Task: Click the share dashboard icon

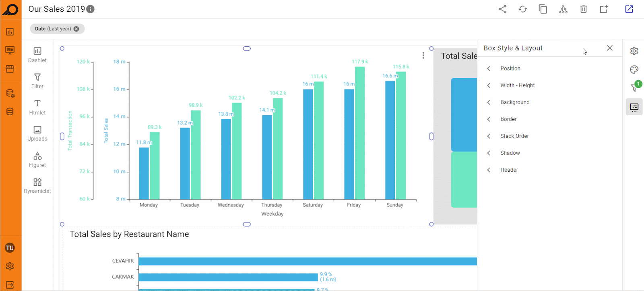Action: point(502,9)
